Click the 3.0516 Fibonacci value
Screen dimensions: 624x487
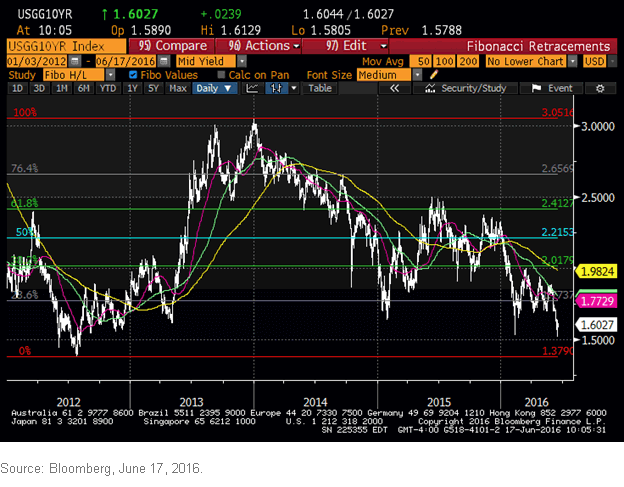pos(558,113)
